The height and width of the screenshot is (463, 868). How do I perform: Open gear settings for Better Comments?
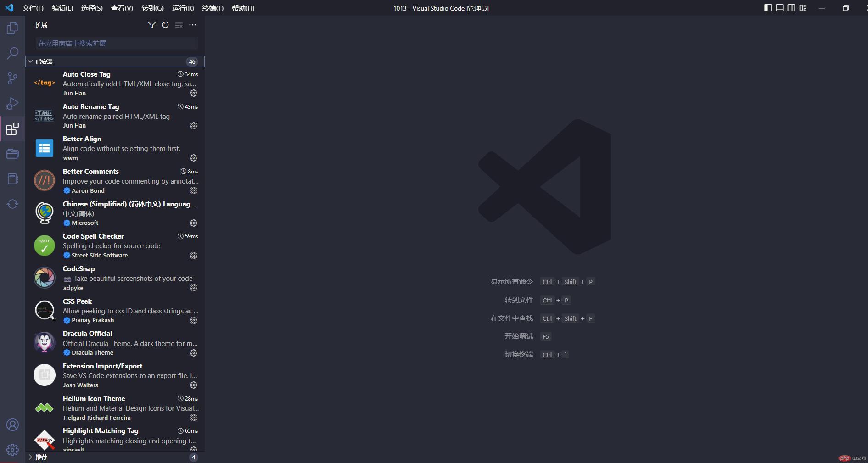(x=194, y=190)
